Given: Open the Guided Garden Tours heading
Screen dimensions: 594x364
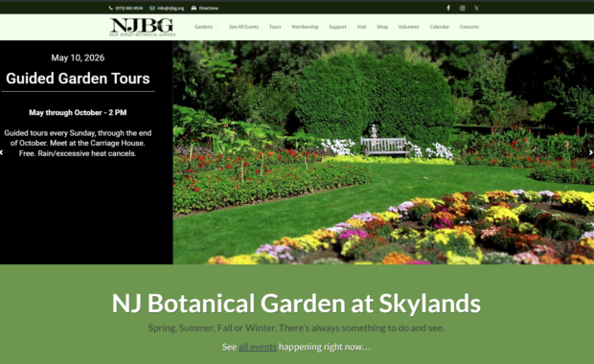Looking at the screenshot, I should point(78,79).
